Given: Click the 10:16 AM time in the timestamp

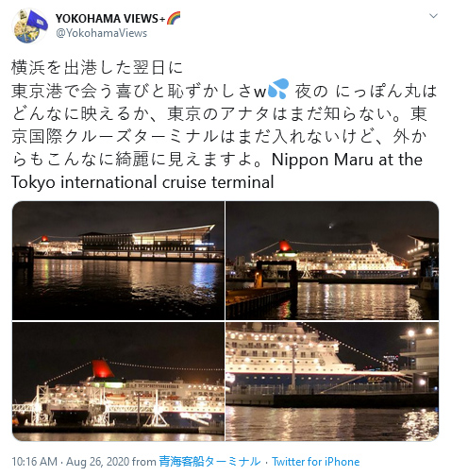Looking at the screenshot, I should (x=35, y=462).
